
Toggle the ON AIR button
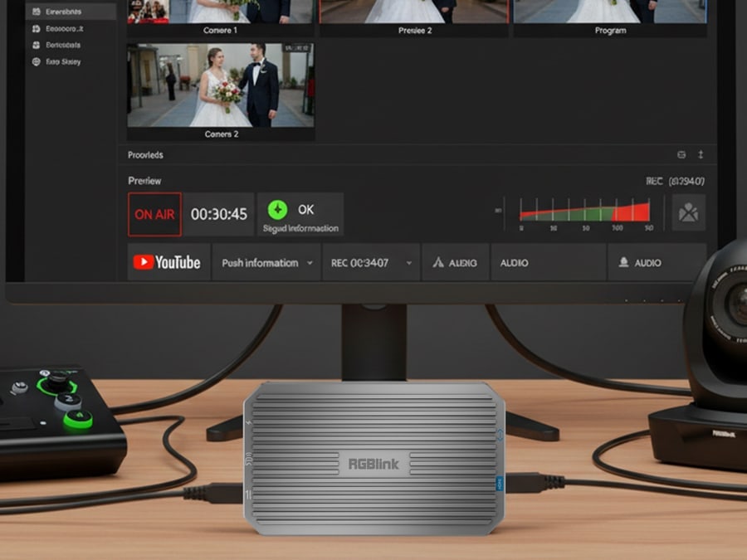click(x=155, y=214)
